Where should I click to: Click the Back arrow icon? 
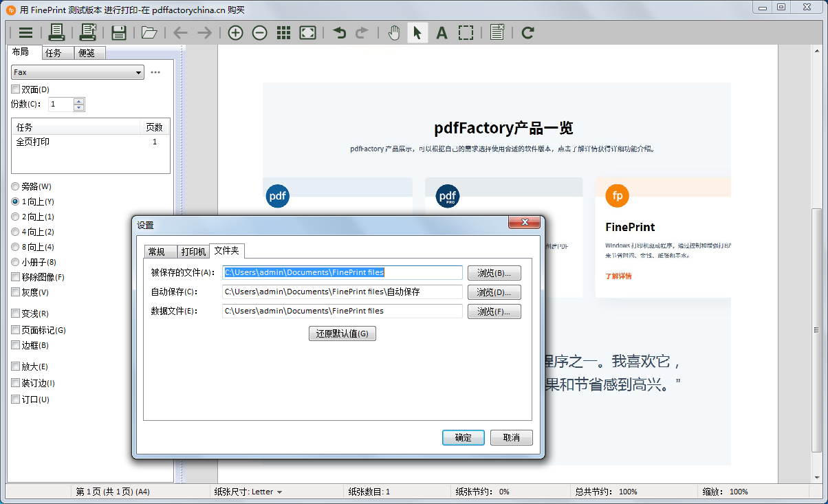(x=180, y=32)
